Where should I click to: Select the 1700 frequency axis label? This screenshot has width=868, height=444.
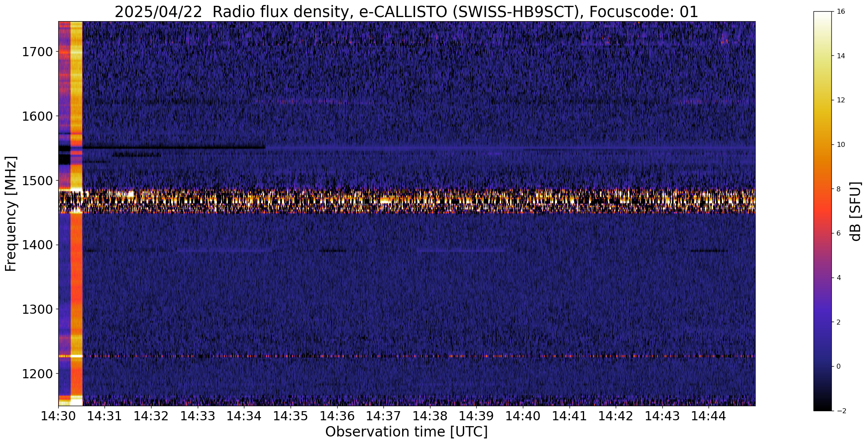(37, 52)
